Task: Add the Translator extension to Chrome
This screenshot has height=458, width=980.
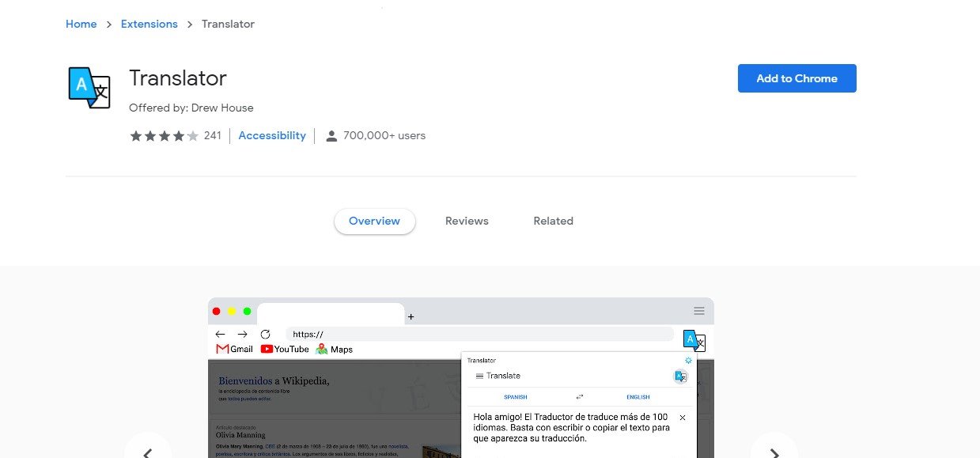Action: [796, 78]
